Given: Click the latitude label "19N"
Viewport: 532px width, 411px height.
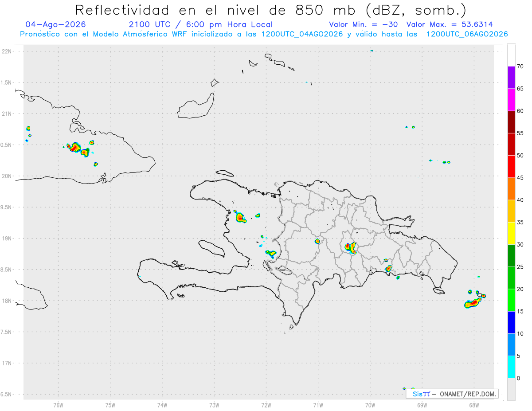Looking at the screenshot, I should (x=7, y=239).
